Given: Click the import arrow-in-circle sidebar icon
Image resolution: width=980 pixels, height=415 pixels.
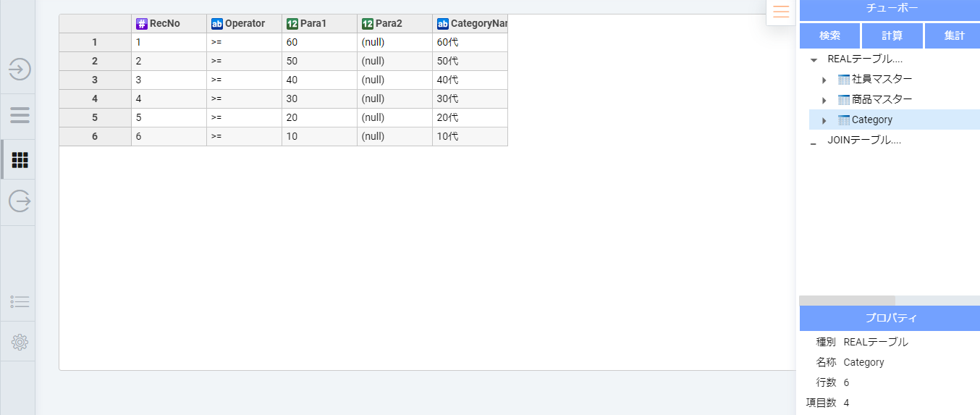Looking at the screenshot, I should [20, 70].
